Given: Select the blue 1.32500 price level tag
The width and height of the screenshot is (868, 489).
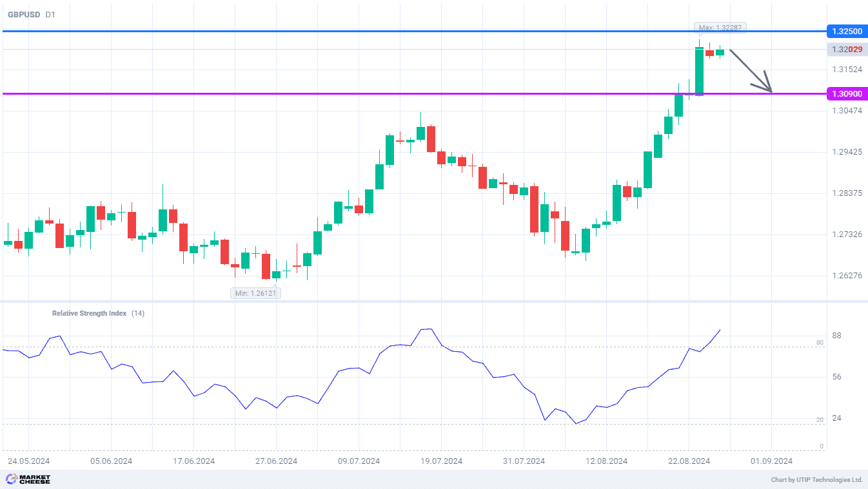Looking at the screenshot, I should (x=847, y=31).
